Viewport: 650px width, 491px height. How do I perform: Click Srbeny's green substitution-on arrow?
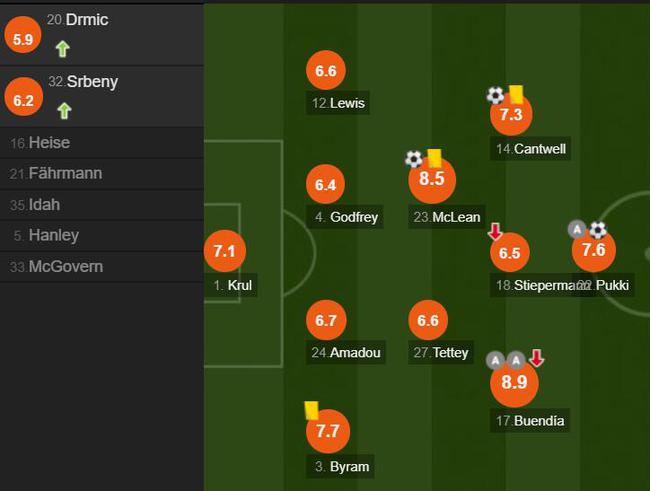[64, 111]
